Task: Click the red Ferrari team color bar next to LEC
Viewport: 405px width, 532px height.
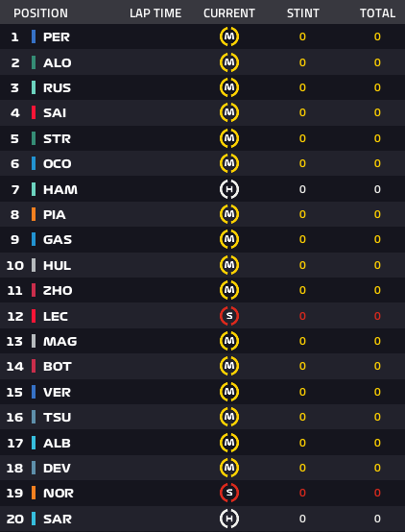Action: pyautogui.click(x=34, y=316)
